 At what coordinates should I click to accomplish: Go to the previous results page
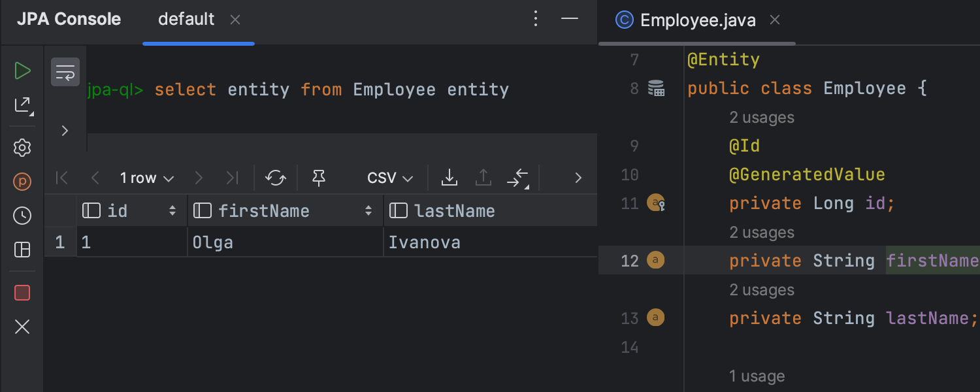pos(95,178)
